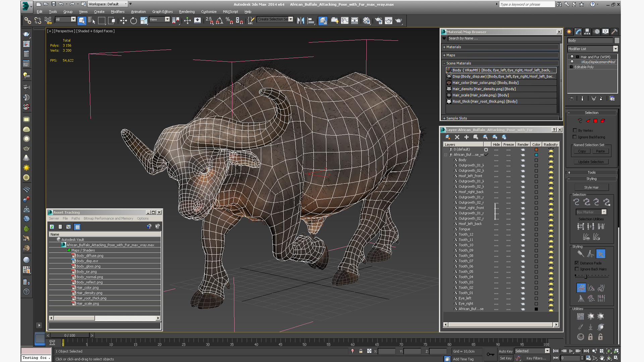The width and height of the screenshot is (644, 362).
Task: Click the Update Selection button
Action: (591, 162)
